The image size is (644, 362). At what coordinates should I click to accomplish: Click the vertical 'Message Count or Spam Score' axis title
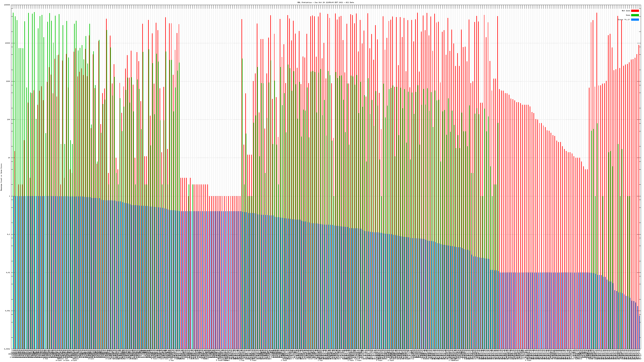click(x=1, y=177)
